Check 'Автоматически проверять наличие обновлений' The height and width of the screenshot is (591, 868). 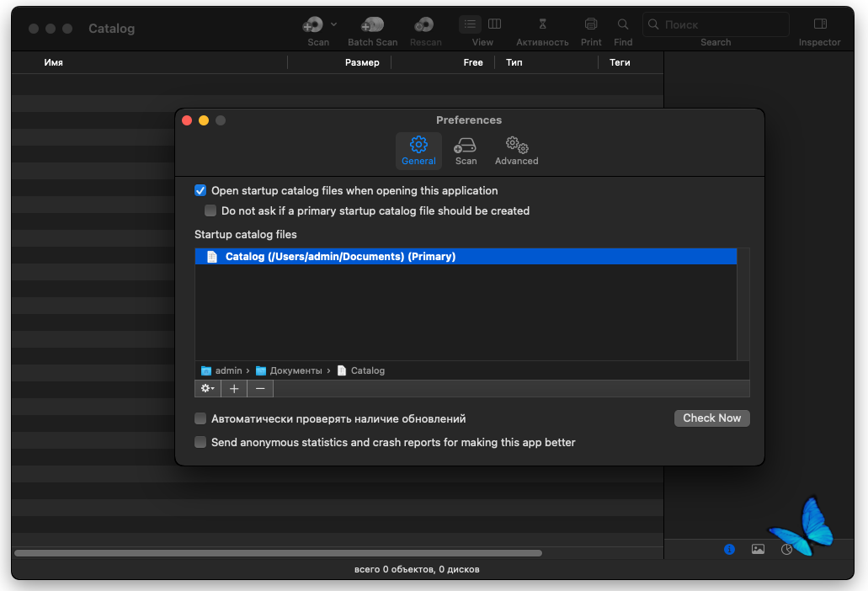(x=200, y=418)
